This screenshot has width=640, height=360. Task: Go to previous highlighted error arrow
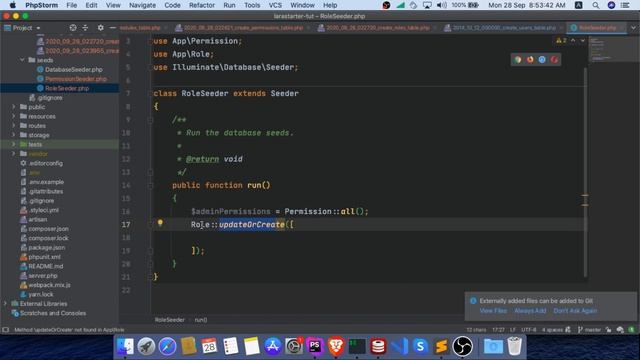click(573, 40)
